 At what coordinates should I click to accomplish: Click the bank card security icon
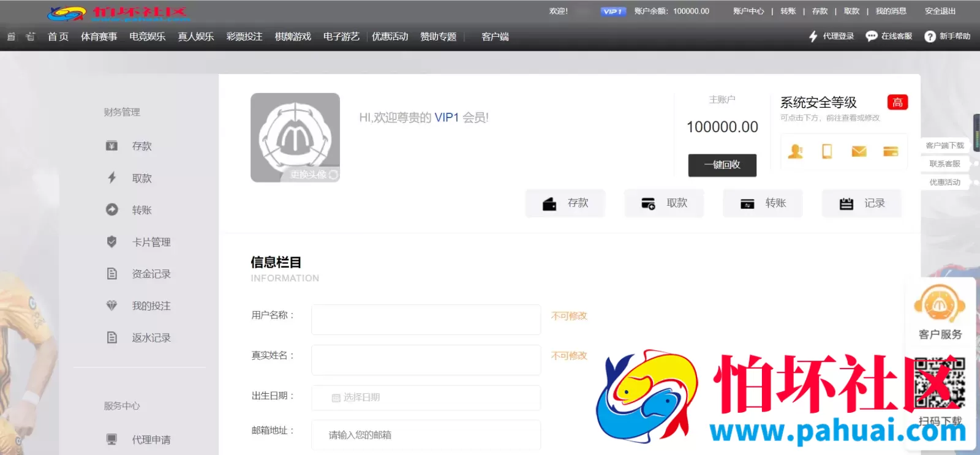point(891,151)
